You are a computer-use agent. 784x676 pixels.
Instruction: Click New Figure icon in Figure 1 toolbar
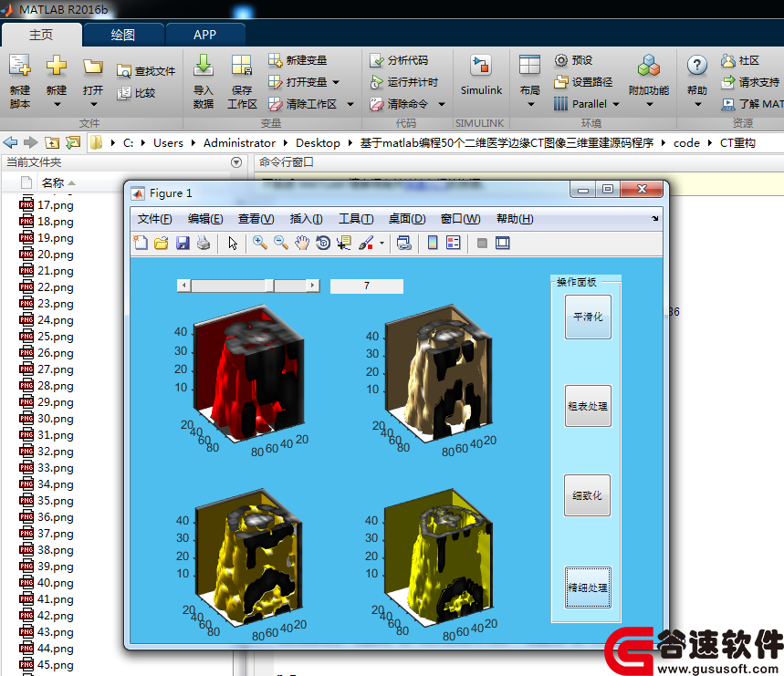[x=141, y=243]
